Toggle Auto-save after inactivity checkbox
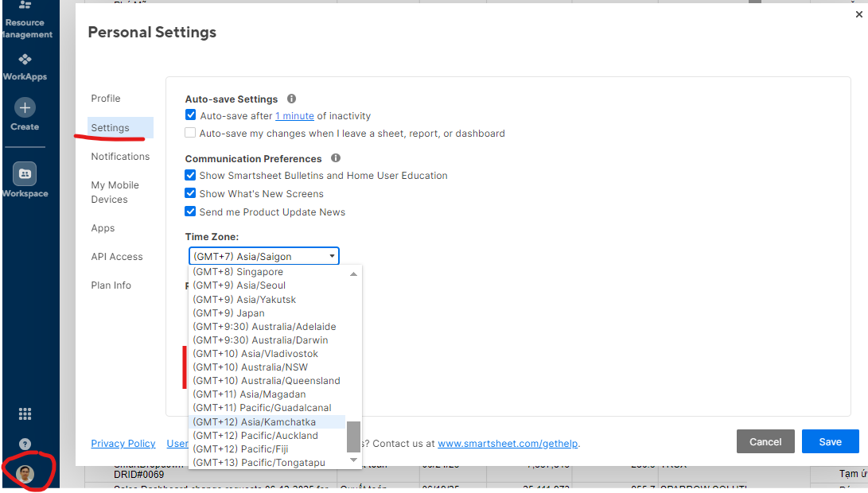The image size is (868, 493). click(190, 115)
